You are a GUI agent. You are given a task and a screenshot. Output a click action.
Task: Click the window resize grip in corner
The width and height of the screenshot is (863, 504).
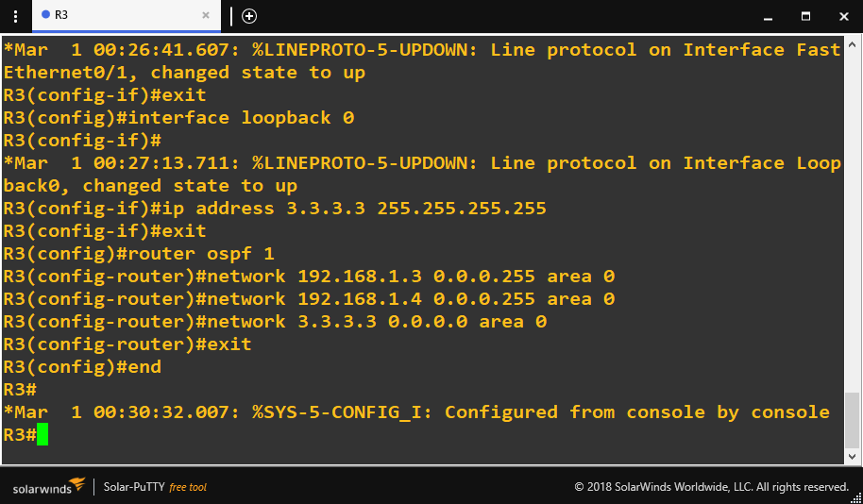point(856,497)
